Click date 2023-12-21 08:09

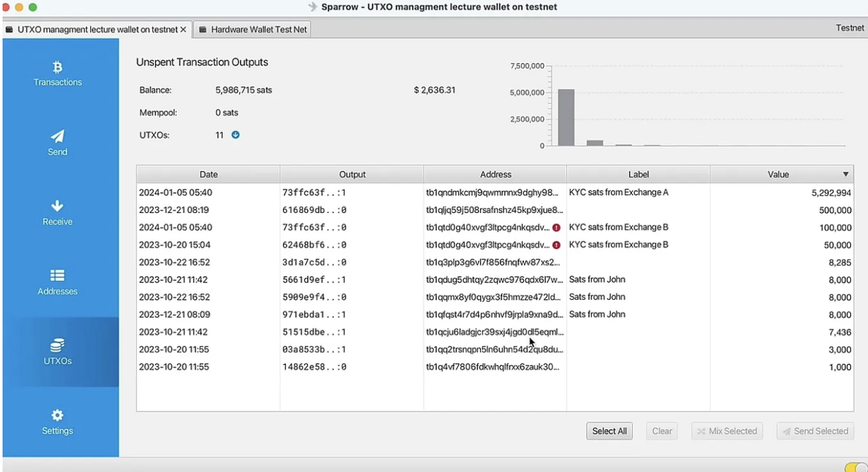(x=174, y=315)
